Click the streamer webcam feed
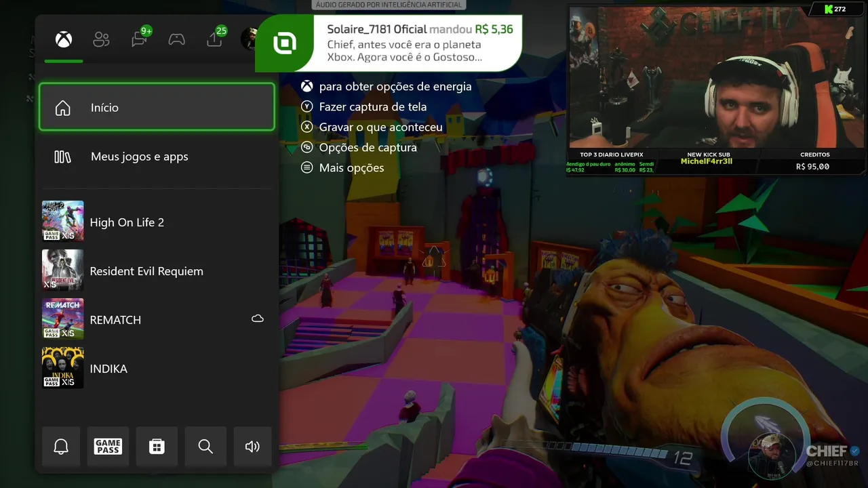This screenshot has width=868, height=488. click(717, 78)
